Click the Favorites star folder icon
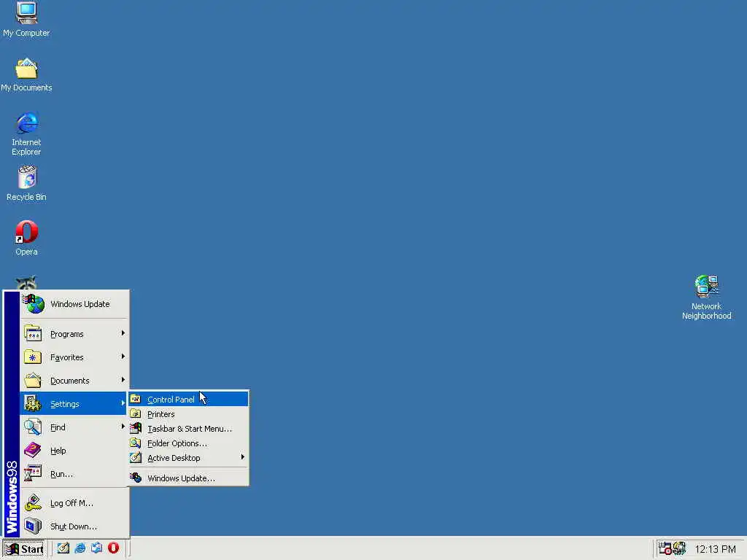 [x=33, y=357]
